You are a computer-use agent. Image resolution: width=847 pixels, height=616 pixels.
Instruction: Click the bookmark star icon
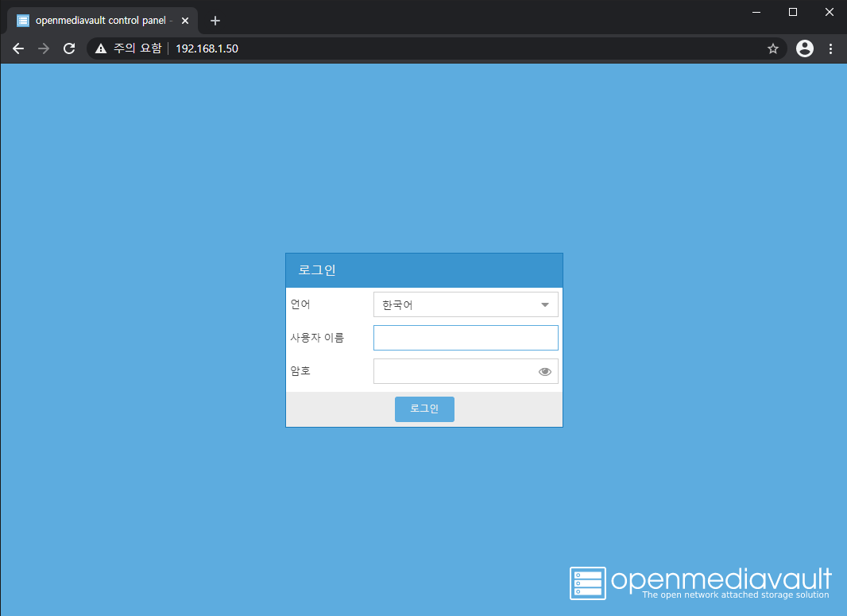tap(772, 48)
